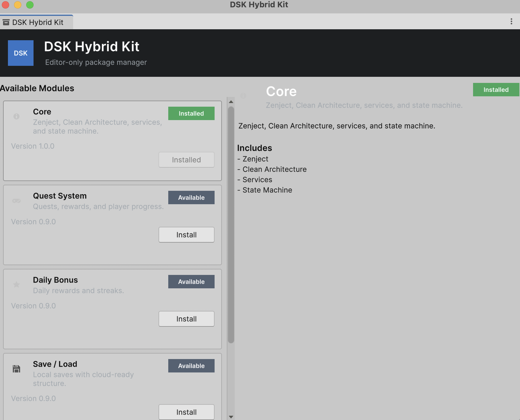Click the '- State Machine' list entry
520x420 pixels.
(265, 190)
